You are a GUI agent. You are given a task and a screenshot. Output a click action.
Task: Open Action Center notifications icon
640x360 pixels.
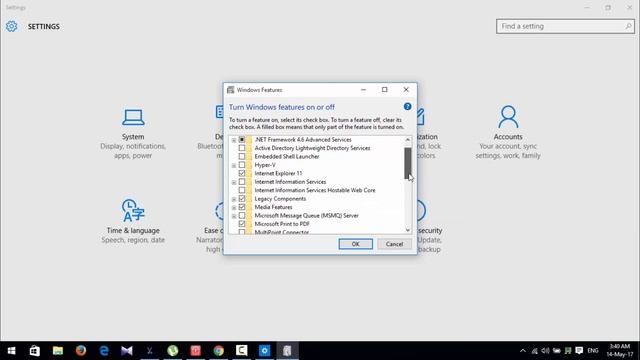[x=579, y=351]
